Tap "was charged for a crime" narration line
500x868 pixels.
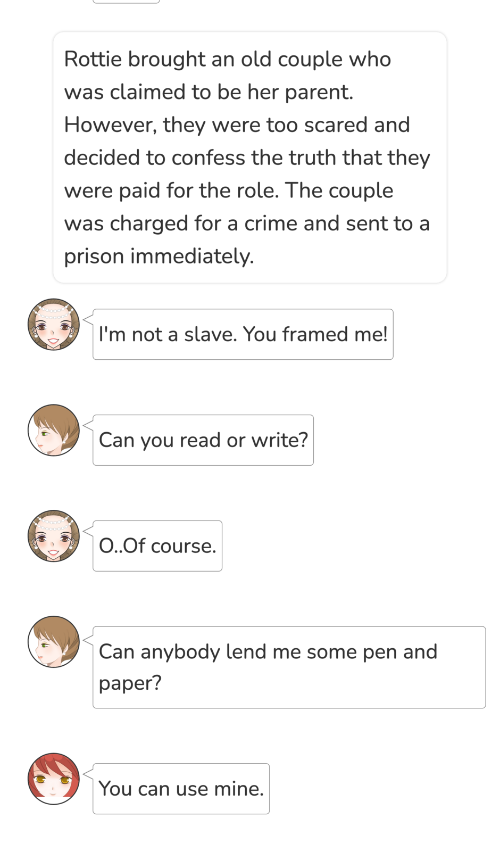coord(247,224)
